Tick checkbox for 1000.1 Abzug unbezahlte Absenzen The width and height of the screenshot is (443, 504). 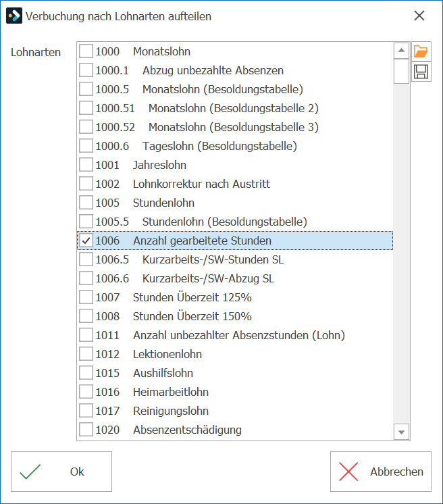(86, 70)
